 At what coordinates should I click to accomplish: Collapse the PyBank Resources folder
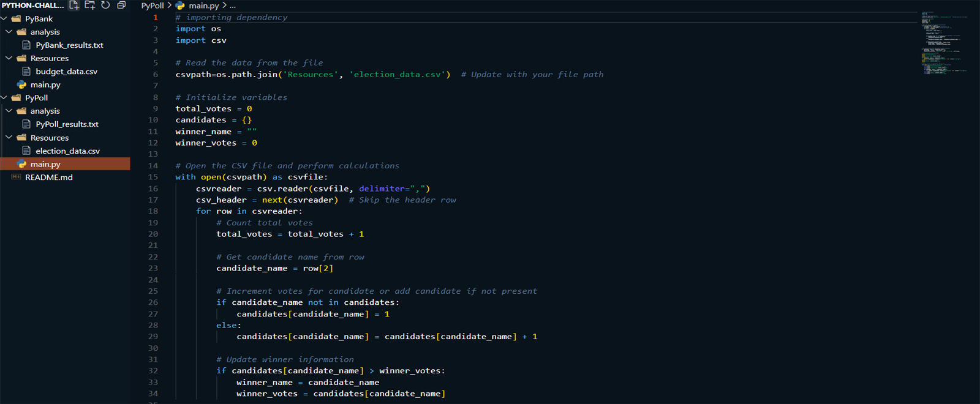[x=9, y=58]
